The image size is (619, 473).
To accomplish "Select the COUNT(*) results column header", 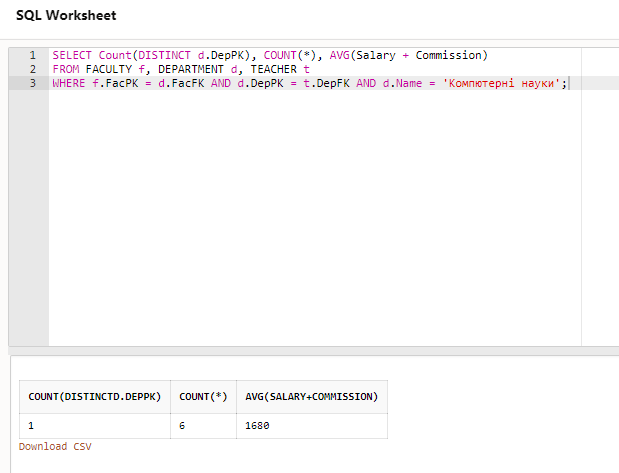I will click(x=203, y=397).
